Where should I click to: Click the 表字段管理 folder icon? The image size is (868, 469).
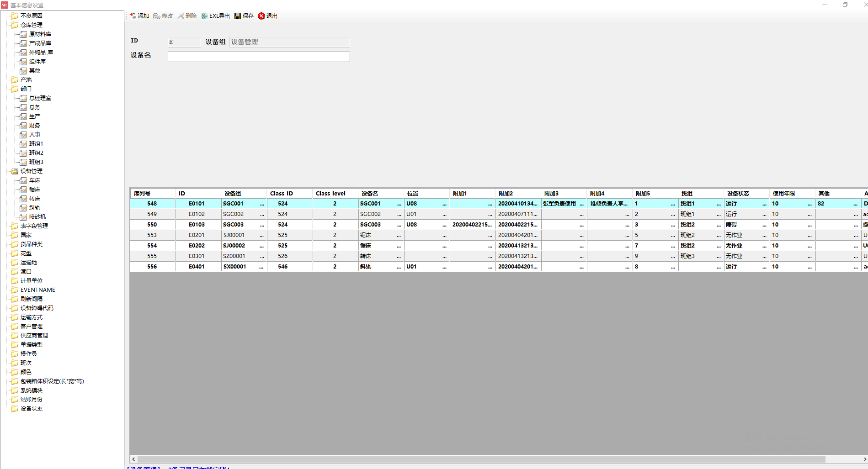click(15, 226)
